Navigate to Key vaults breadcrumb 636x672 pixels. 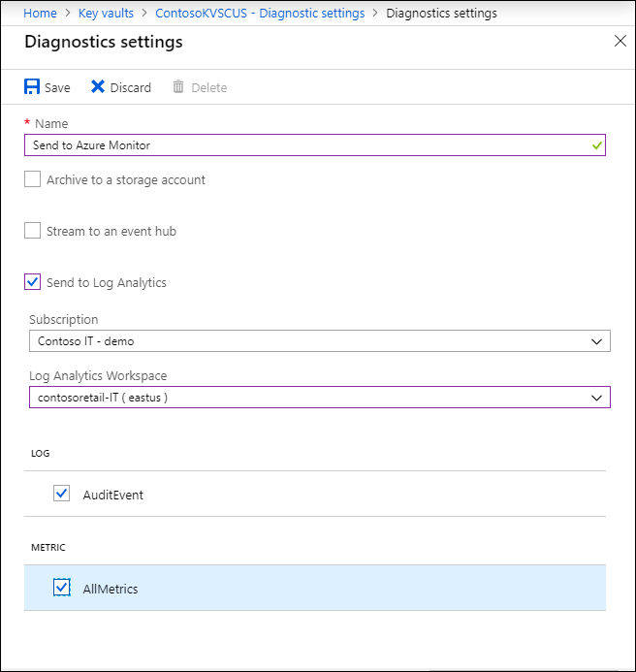[x=106, y=14]
